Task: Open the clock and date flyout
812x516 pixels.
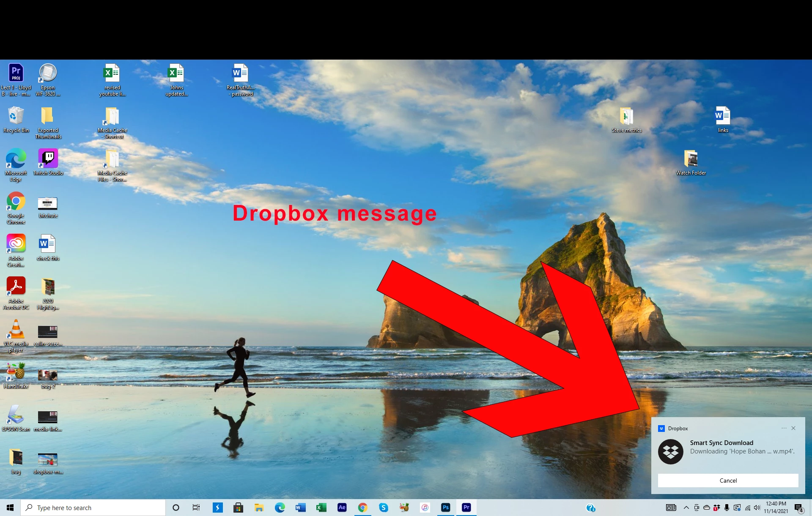Action: (776, 508)
